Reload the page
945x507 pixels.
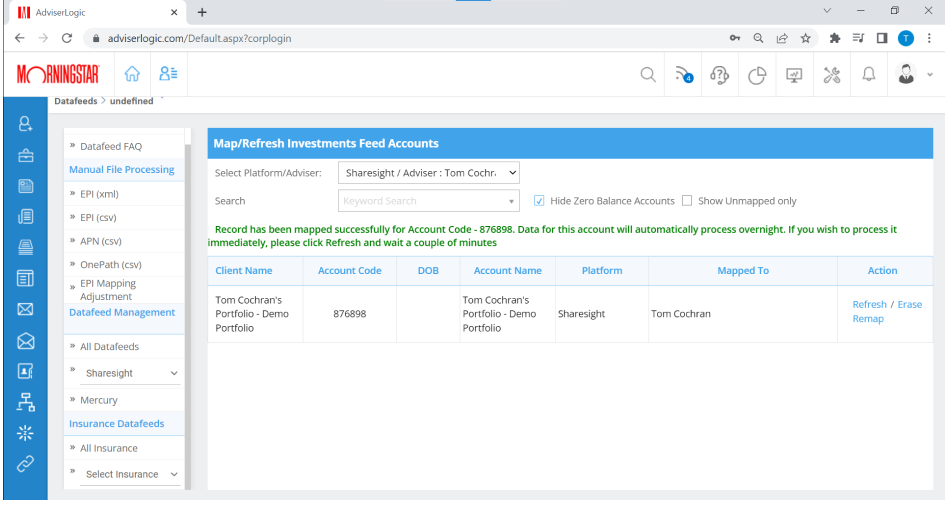click(x=67, y=38)
